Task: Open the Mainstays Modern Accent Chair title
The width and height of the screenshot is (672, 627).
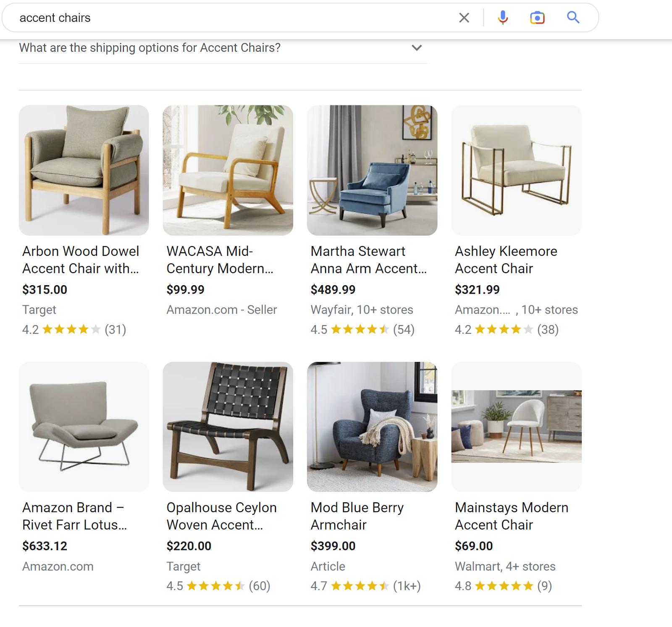Action: coord(511,516)
